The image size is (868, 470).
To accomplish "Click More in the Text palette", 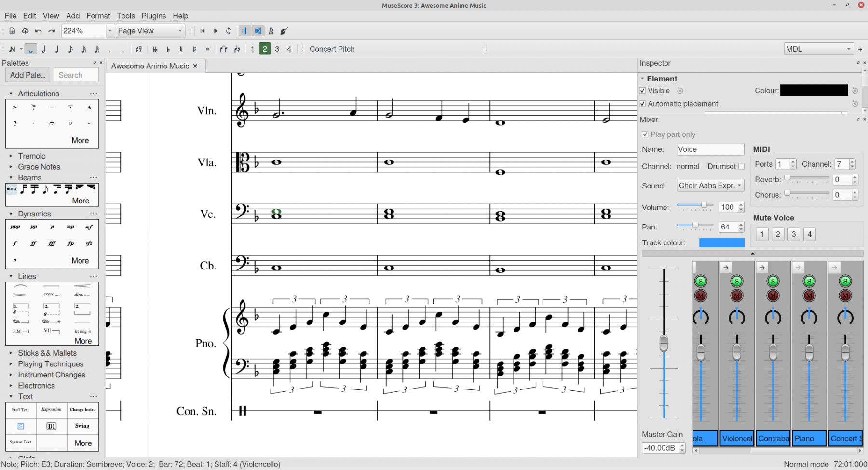I will (x=83, y=443).
